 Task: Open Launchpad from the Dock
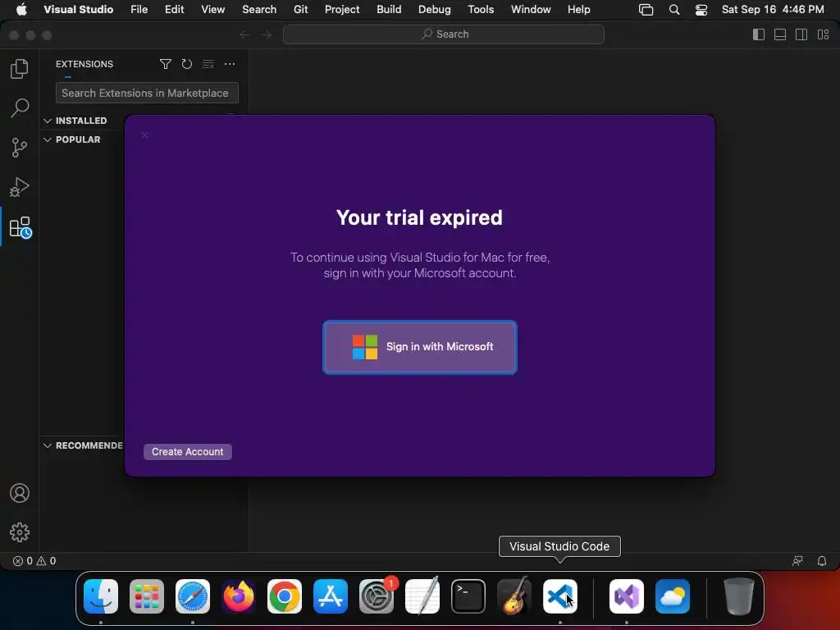(x=147, y=596)
